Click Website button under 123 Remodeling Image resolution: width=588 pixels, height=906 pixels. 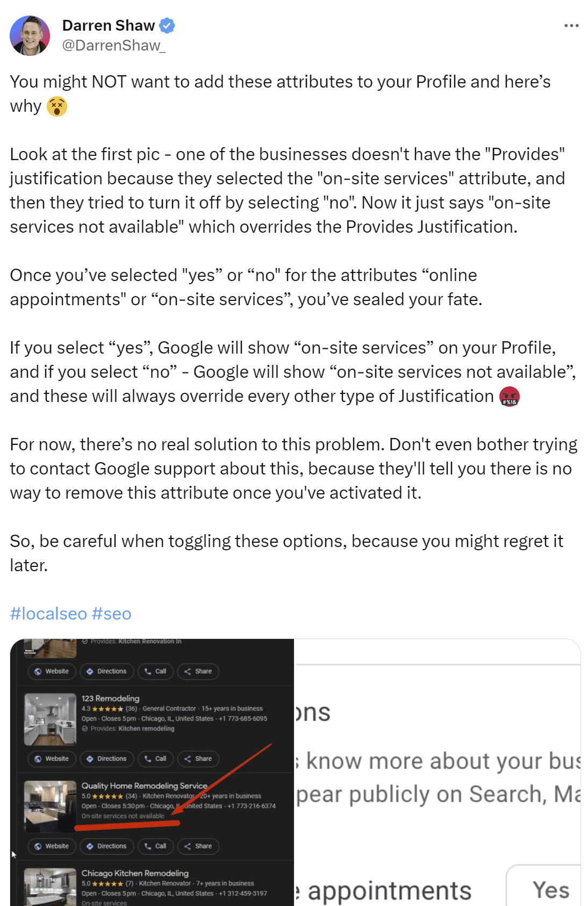[52, 759]
